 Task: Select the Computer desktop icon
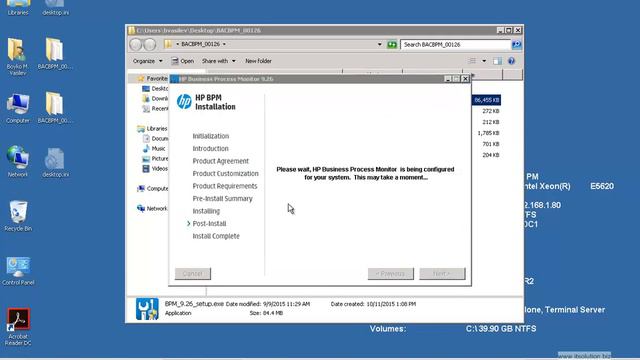[18, 108]
